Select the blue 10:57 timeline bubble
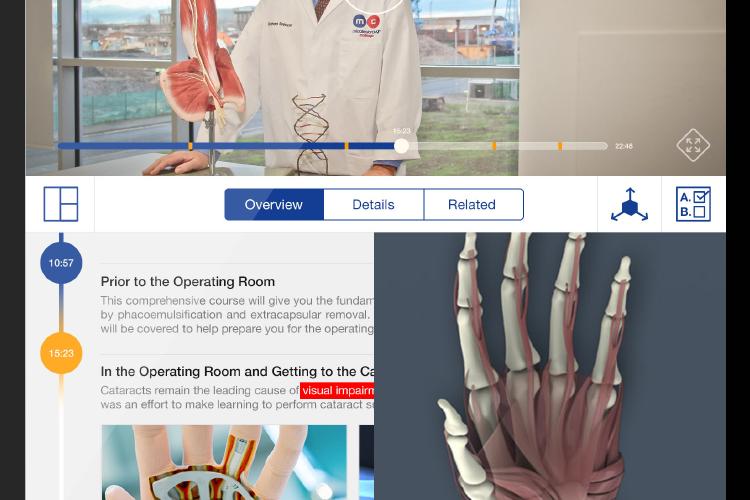Screen dimensions: 750x500 point(61,263)
